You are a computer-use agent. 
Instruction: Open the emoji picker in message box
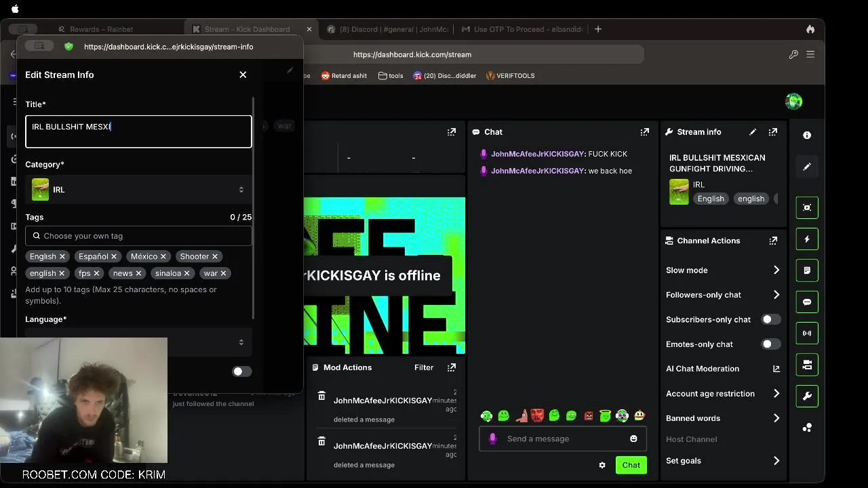pyautogui.click(x=633, y=439)
